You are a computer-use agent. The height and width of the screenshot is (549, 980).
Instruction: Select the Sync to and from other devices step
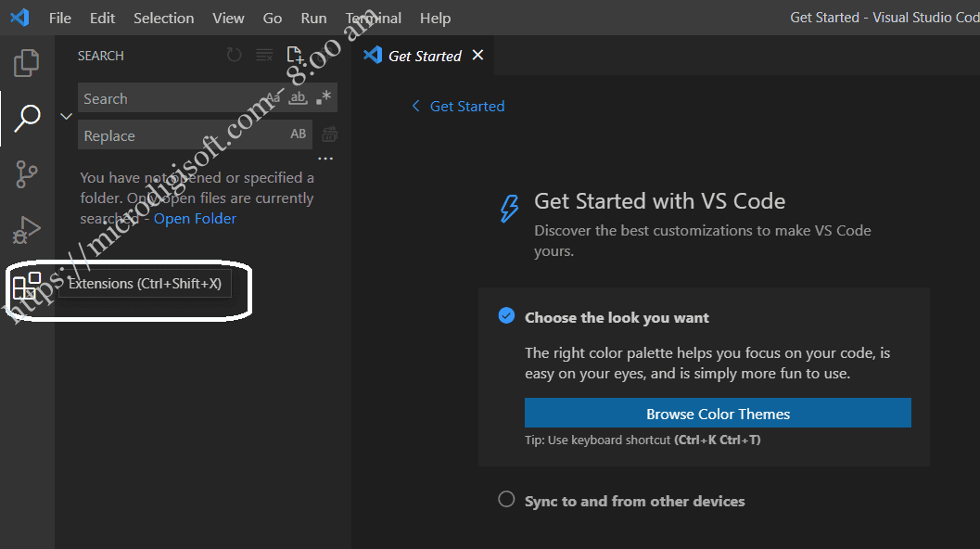pos(634,502)
